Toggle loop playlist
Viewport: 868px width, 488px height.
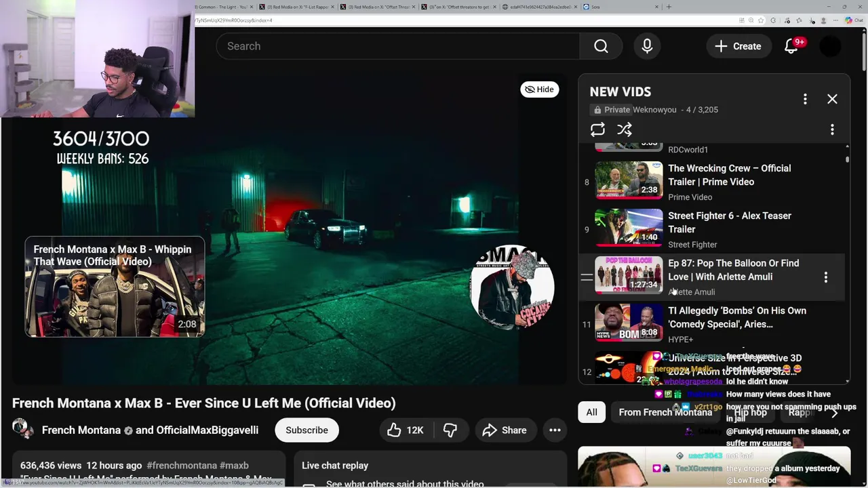click(x=597, y=129)
